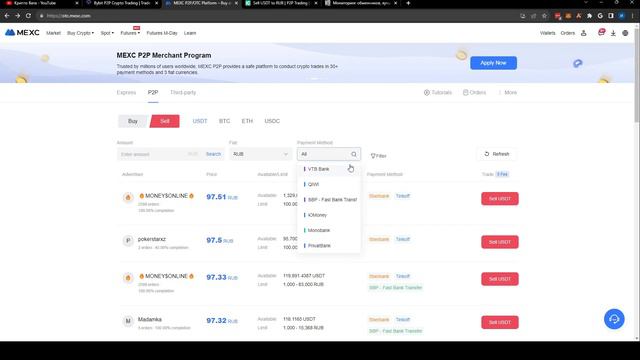The image size is (640, 360).
Task: Click the Tutorials link in the tab row
Action: click(438, 93)
